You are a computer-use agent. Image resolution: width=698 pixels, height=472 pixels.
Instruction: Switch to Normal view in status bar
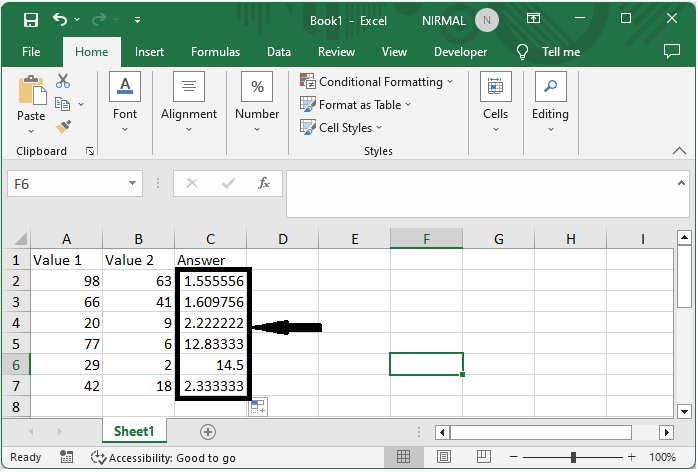tap(404, 457)
